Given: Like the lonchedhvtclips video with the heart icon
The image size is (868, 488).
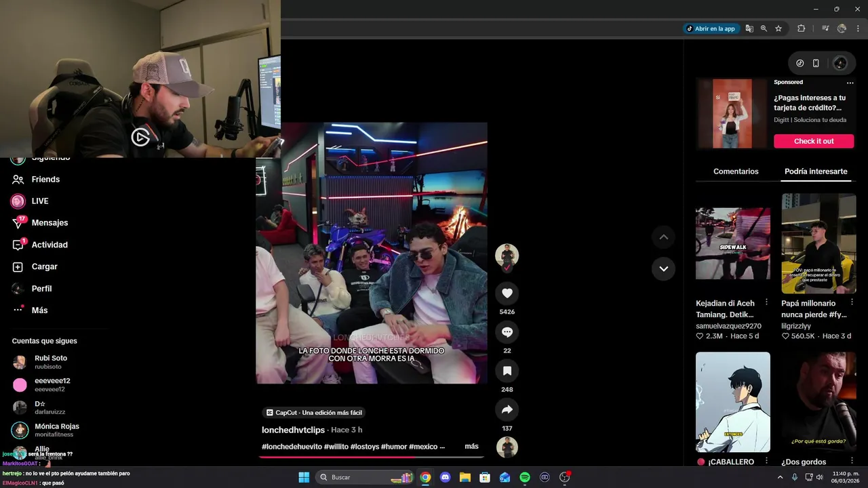Looking at the screenshot, I should coord(507,293).
